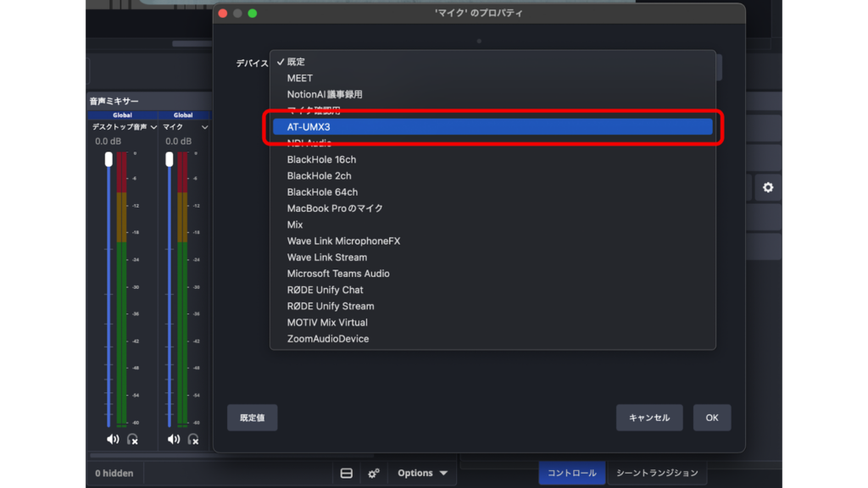Screen dimensions: 868x488
Task: Open mixer advanced audio gears icon
Action: coord(373,473)
